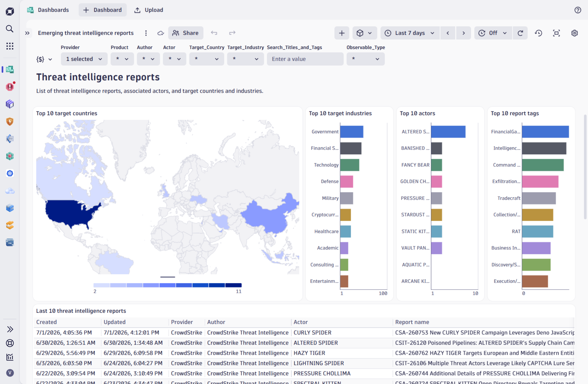Expand the left sidebar with double chevron

coord(10,329)
